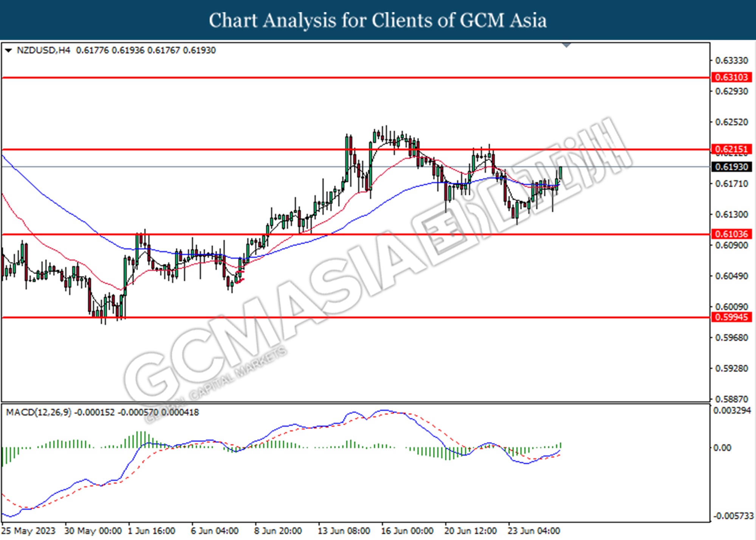Select the 0.61036 red price tag

[731, 234]
